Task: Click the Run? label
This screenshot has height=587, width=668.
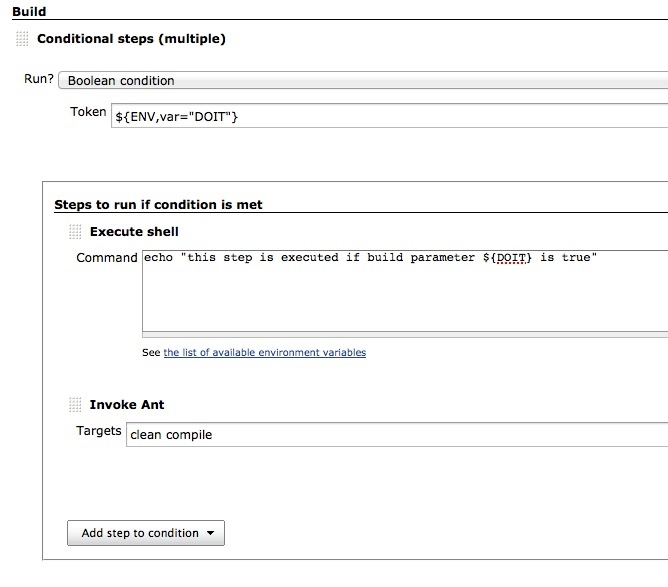Action: [39, 79]
